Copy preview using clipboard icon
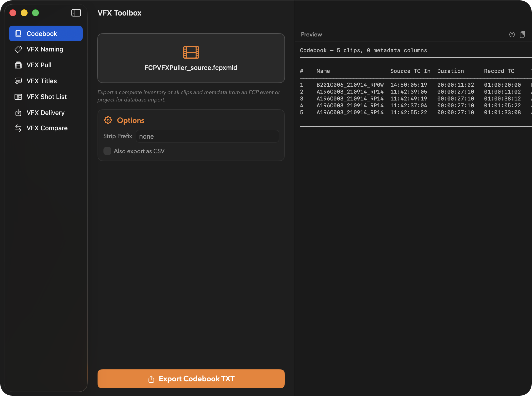 pyautogui.click(x=522, y=34)
